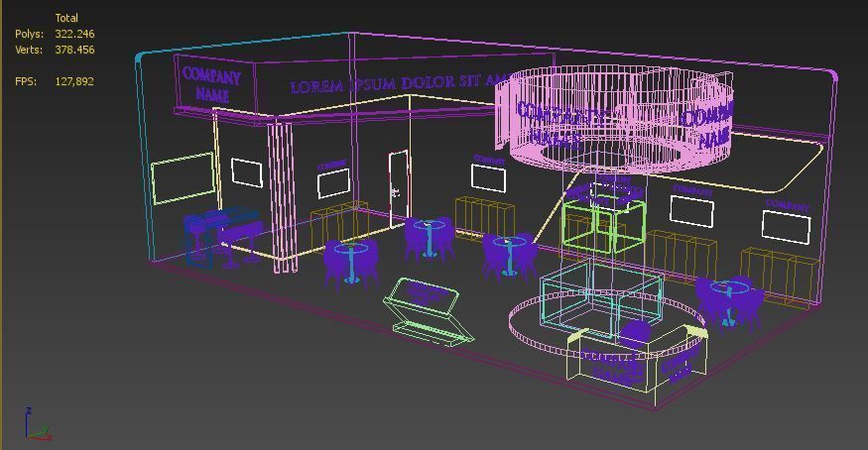Image resolution: width=868 pixels, height=450 pixels.
Task: Select the pink circular hanging banner
Action: tap(614, 119)
